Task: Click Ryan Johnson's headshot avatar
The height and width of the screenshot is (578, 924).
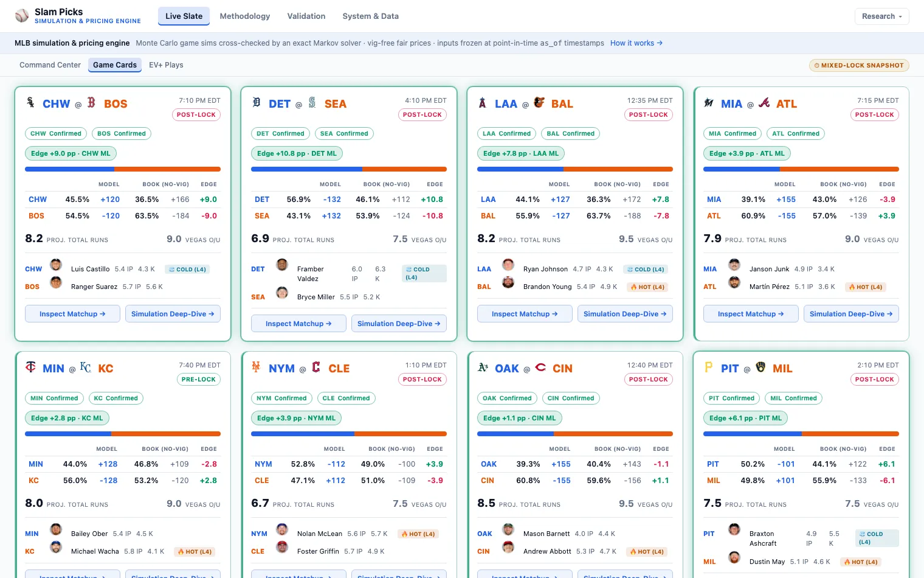Action: tap(508, 265)
